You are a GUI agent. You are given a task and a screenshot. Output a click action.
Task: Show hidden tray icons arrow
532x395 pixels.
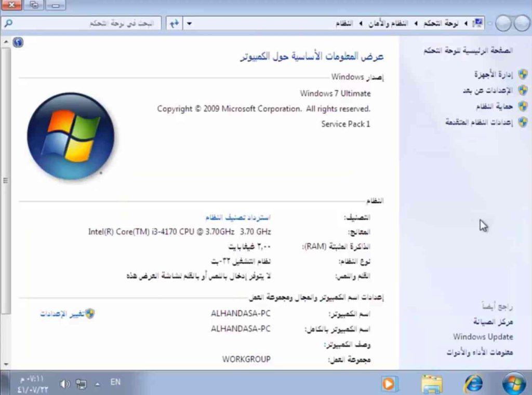(x=97, y=384)
